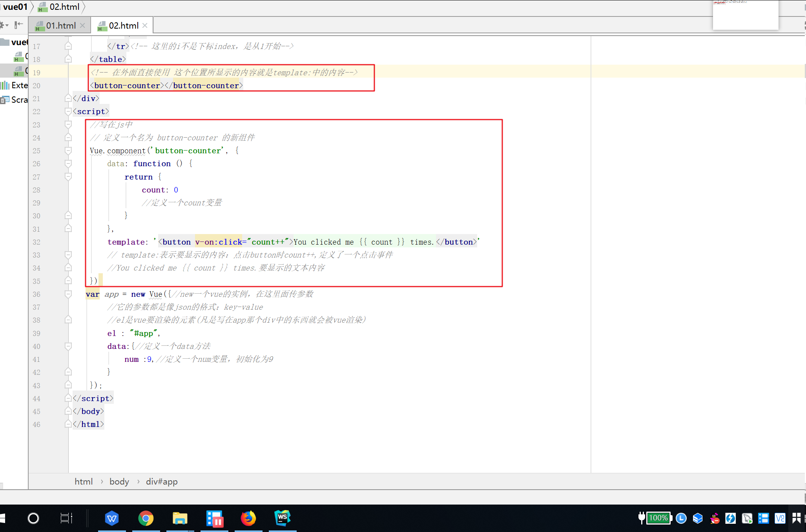Click the white bookmark-shaped tray icon
This screenshot has width=806, height=532.
point(797,518)
